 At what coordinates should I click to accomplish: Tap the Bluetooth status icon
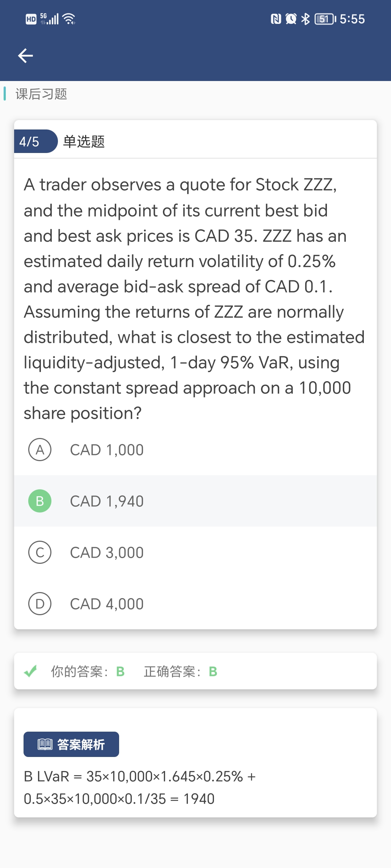tap(306, 19)
